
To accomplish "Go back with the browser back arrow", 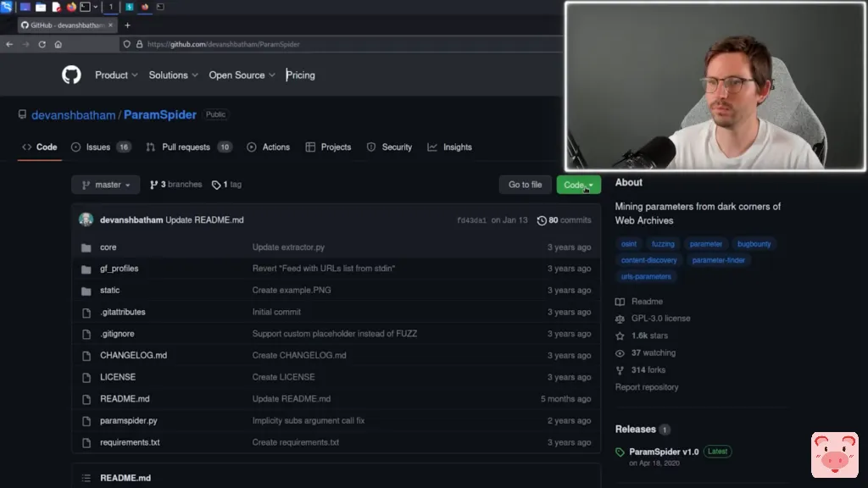I will tap(9, 44).
